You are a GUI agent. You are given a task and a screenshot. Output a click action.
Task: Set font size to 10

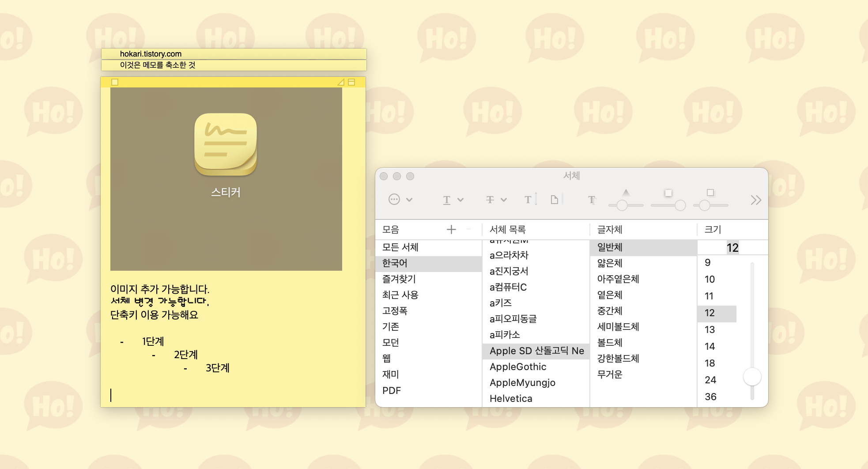(x=717, y=280)
